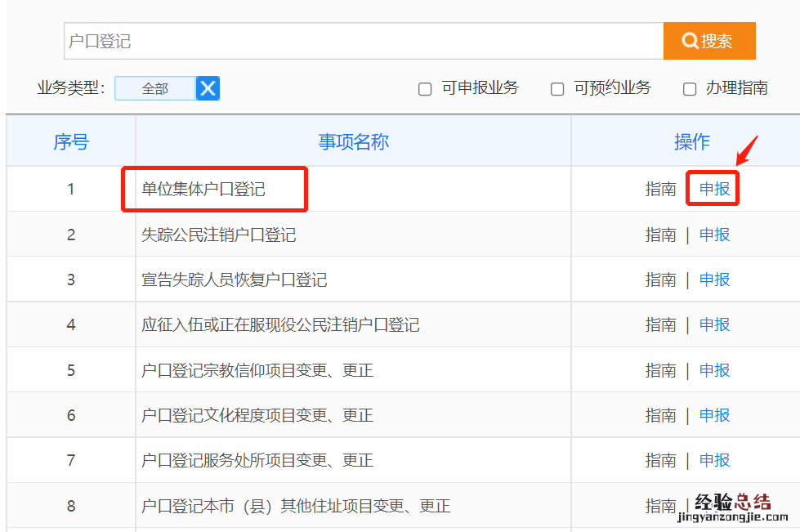Enable the 可申报业务 checkbox
Viewport: 800px width, 532px height.
coord(425,89)
